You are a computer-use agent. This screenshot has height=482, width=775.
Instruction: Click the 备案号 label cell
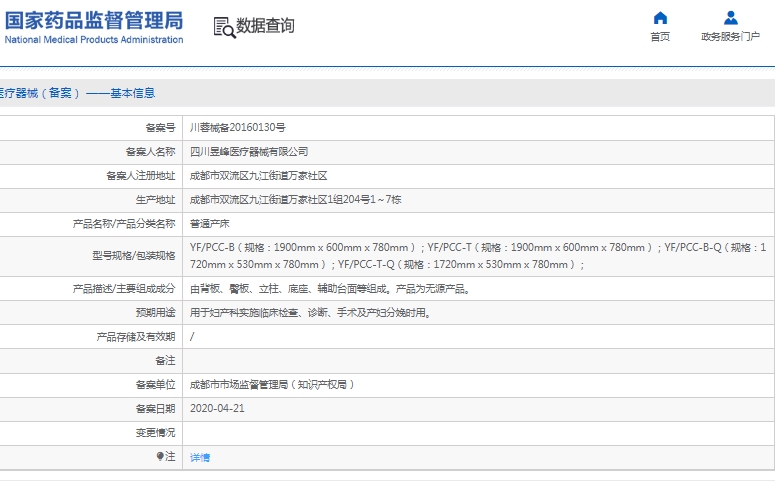pyautogui.click(x=160, y=128)
